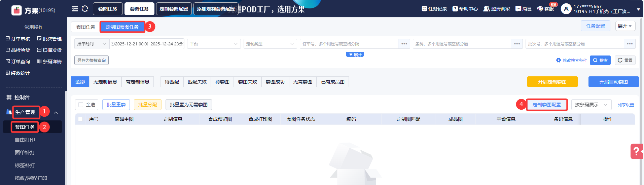The width and height of the screenshot is (644, 185).
Task: Click the red question mark help floater
Action: [x=636, y=151]
